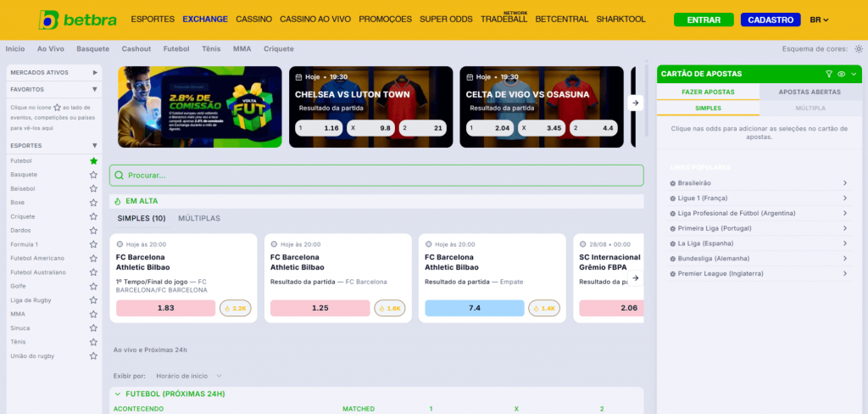Image resolution: width=868 pixels, height=414 pixels.
Task: Favorite the Basquete sport star
Action: (x=93, y=175)
